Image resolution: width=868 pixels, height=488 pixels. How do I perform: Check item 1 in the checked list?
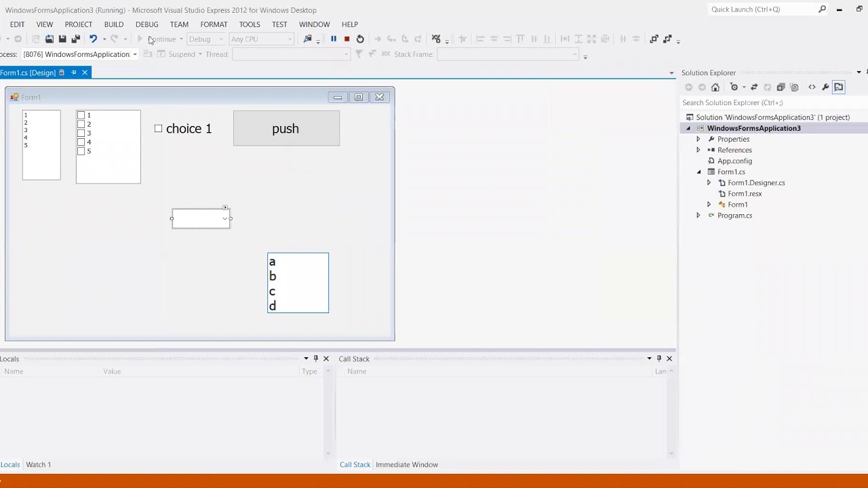pyautogui.click(x=81, y=116)
